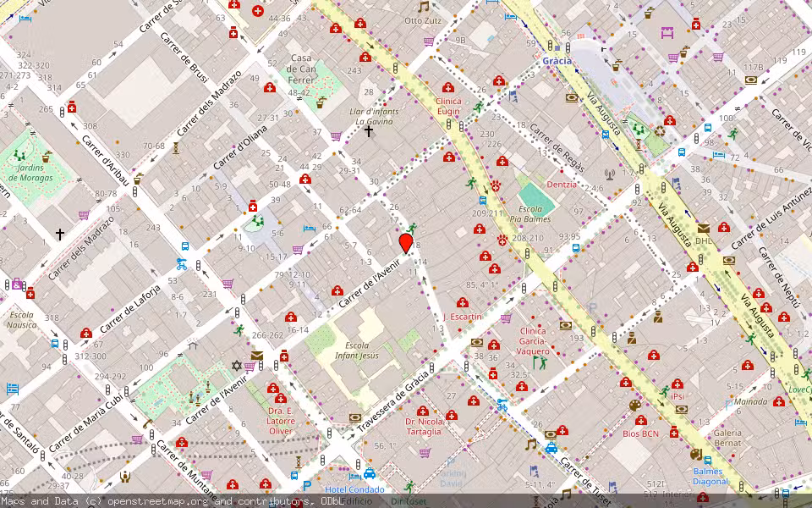
Task: Select the Otto Zutz label
Action: (423, 20)
